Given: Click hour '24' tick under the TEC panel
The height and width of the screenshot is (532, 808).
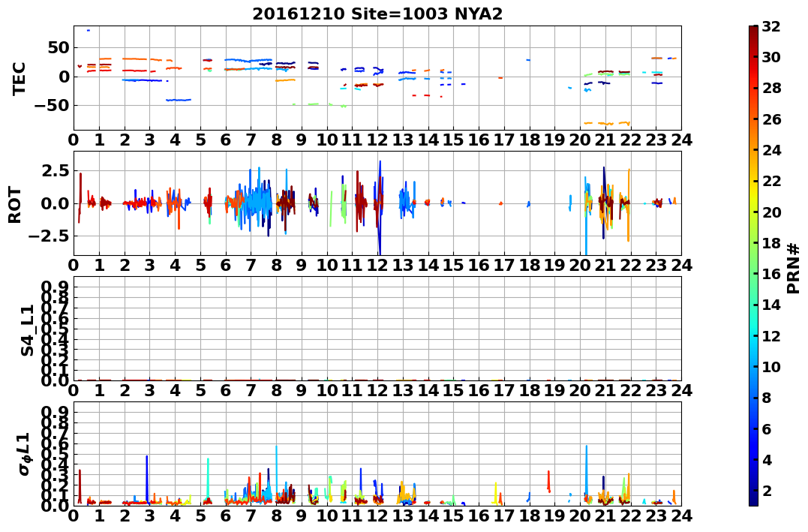Looking at the screenshot, I should click(x=682, y=140).
